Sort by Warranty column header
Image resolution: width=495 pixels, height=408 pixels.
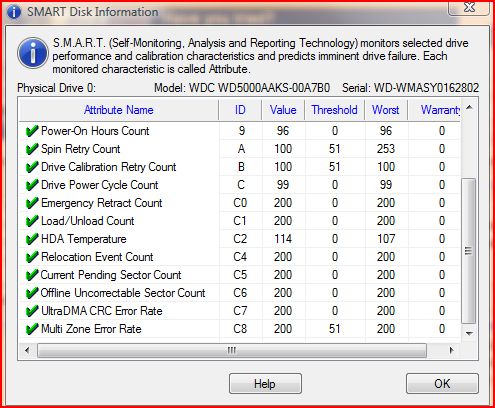434,110
